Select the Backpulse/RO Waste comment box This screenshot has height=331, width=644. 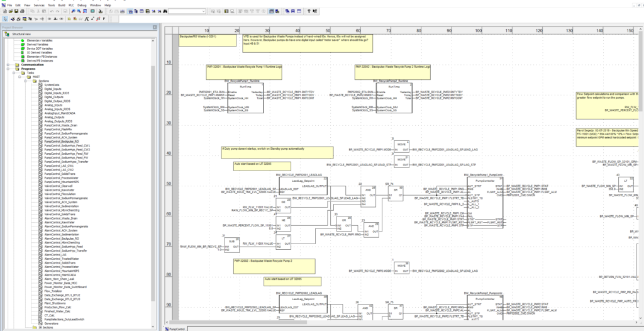point(208,40)
